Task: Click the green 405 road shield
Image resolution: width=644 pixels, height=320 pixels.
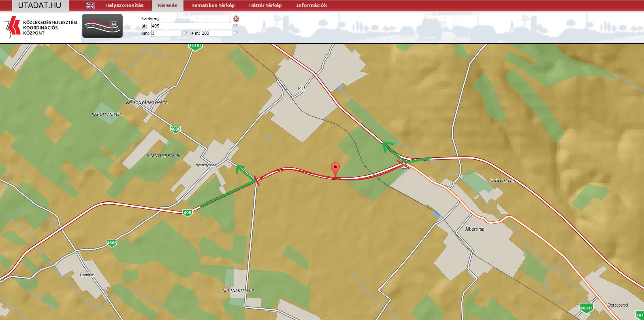Action: coord(187,212)
